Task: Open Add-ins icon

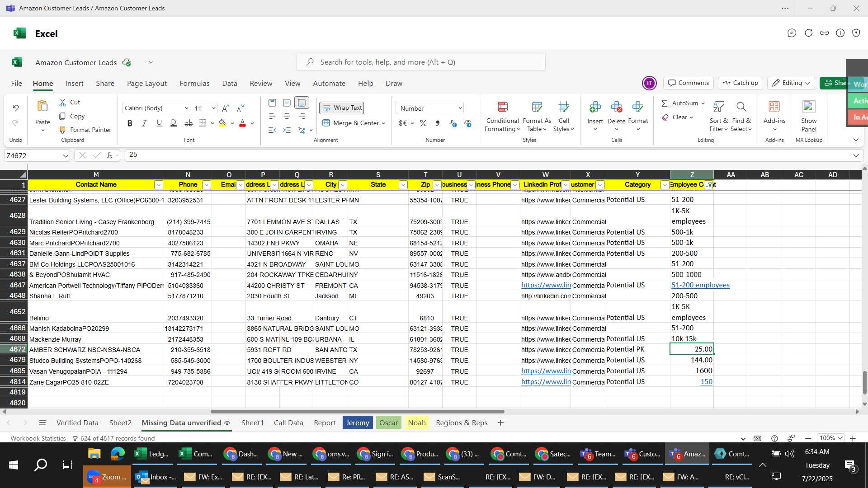Action: [774, 107]
